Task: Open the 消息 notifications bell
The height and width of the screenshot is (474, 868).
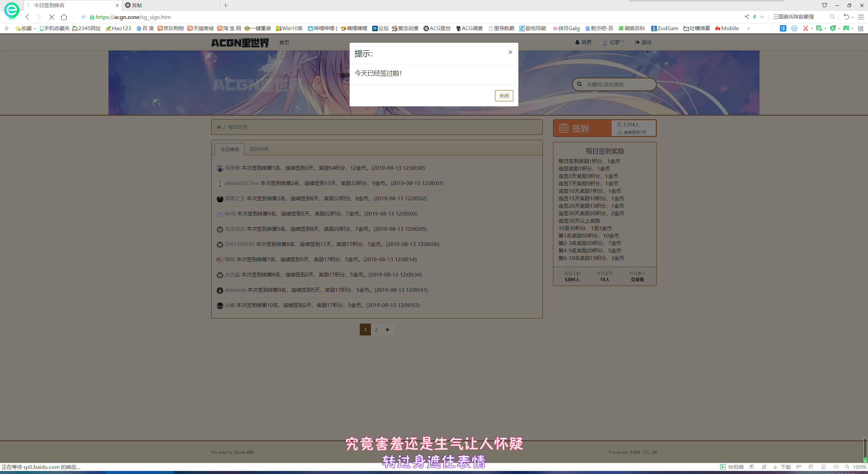Action: click(x=583, y=42)
